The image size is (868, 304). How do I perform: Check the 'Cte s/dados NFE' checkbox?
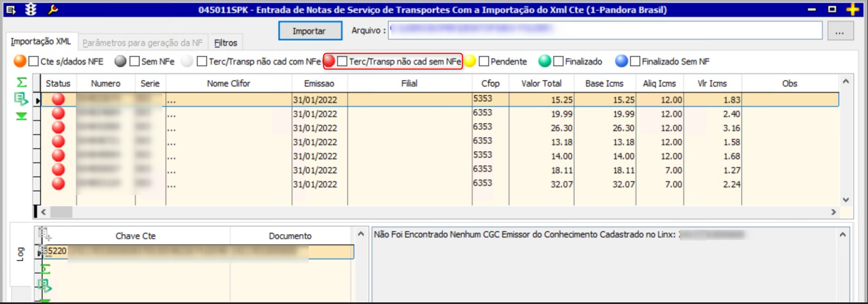click(34, 61)
